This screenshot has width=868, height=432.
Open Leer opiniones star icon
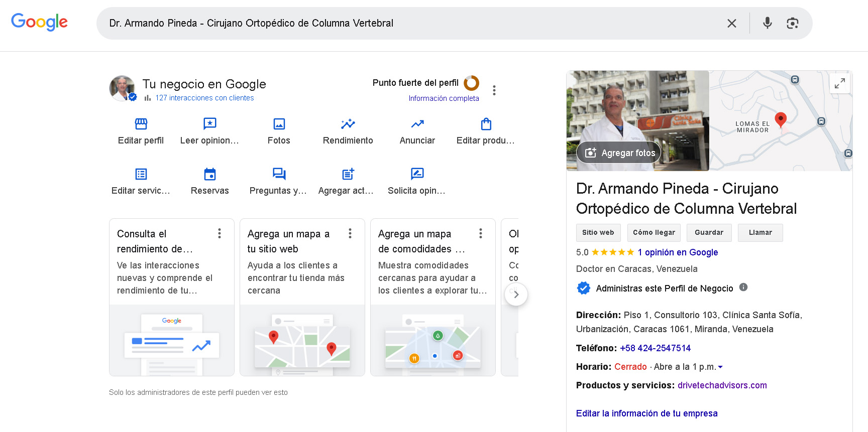tap(209, 124)
